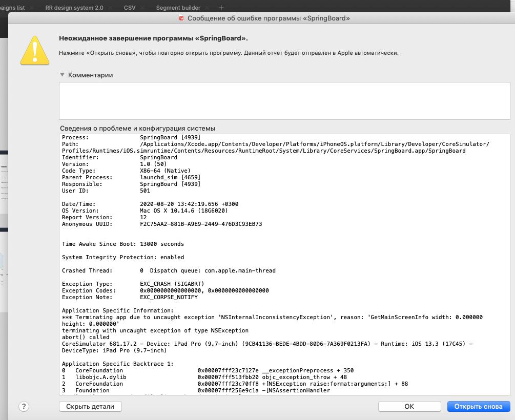Click the 'Identifier: SpringBoard' line
The width and height of the screenshot is (515, 420).
(x=119, y=157)
